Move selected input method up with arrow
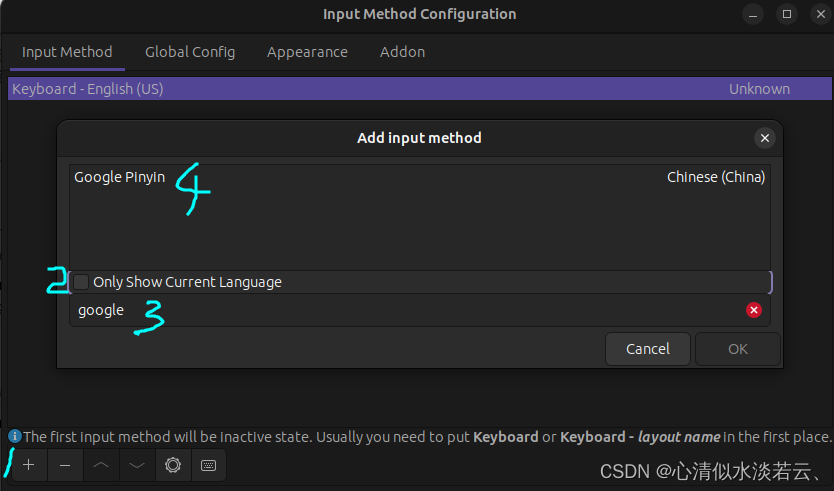 [101, 465]
